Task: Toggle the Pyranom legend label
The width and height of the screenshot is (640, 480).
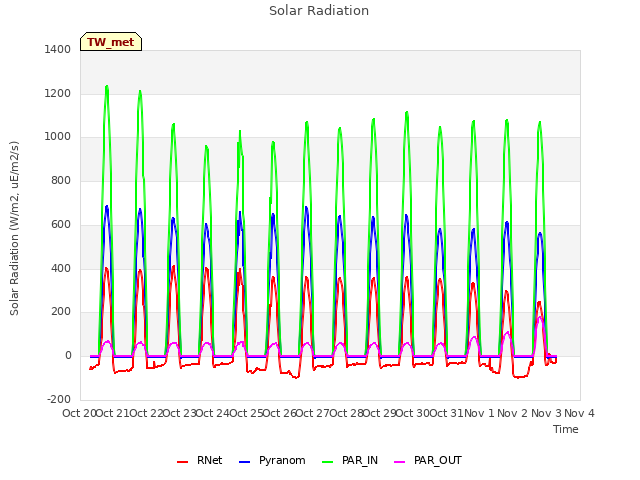Action: point(282,460)
